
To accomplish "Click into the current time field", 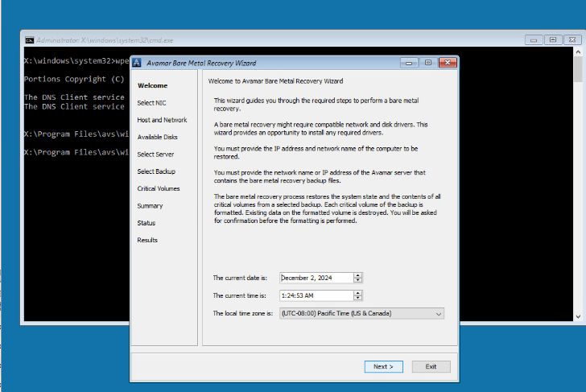I will 316,295.
